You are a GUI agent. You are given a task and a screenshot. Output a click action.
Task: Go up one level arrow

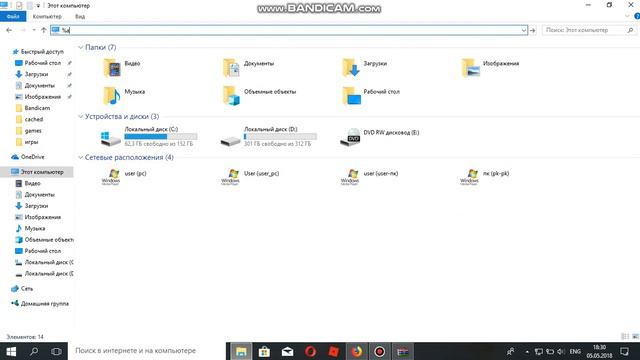44,30
